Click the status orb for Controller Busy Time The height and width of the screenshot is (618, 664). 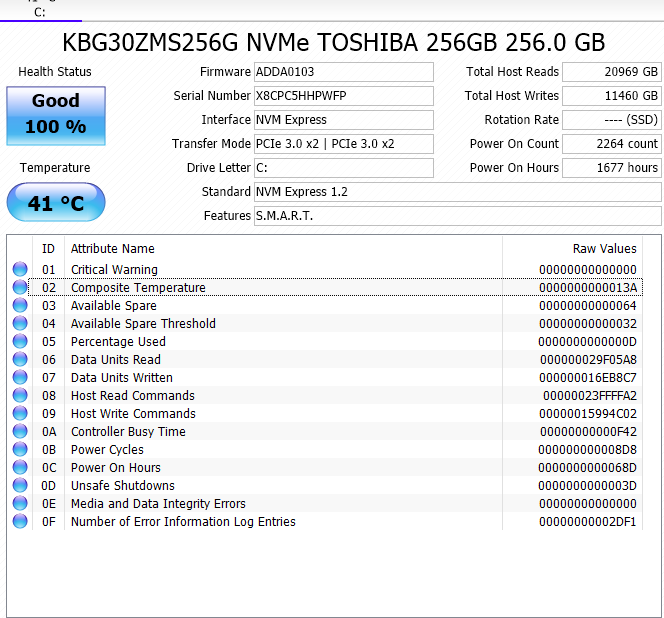(20, 431)
